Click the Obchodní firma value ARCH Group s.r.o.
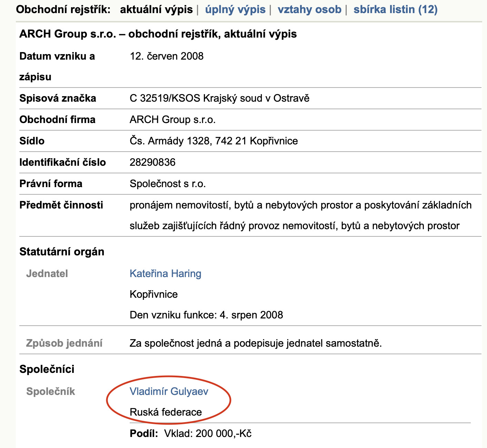 click(x=172, y=120)
